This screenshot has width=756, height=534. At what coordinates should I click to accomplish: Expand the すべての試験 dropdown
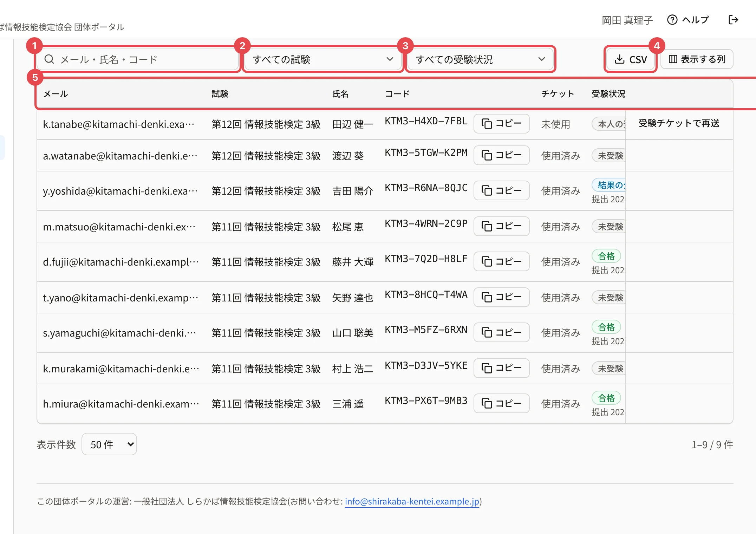[x=322, y=59]
